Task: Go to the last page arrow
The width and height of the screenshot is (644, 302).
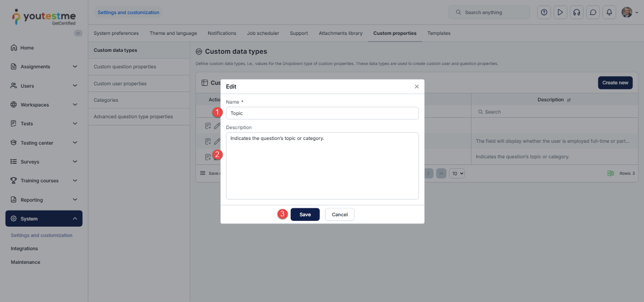Action: pos(441,173)
